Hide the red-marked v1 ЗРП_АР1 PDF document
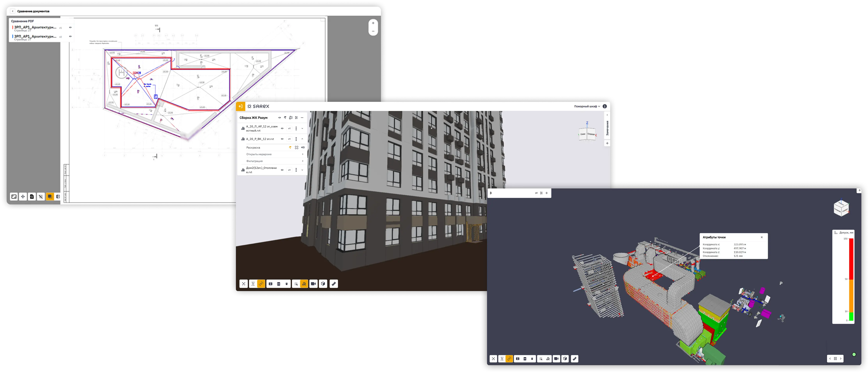Viewport: 868px width, 372px height. (70, 27)
